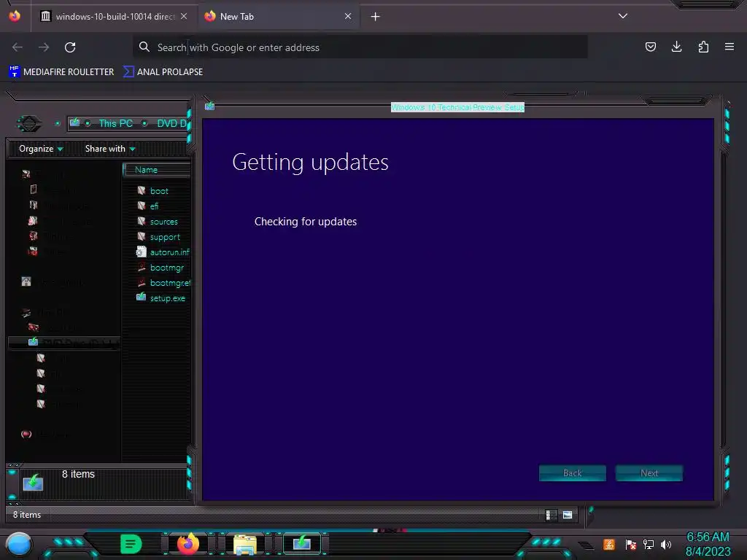Open the ANAL PROLAPSE bookmark
This screenshot has width=747, height=560.
click(163, 72)
